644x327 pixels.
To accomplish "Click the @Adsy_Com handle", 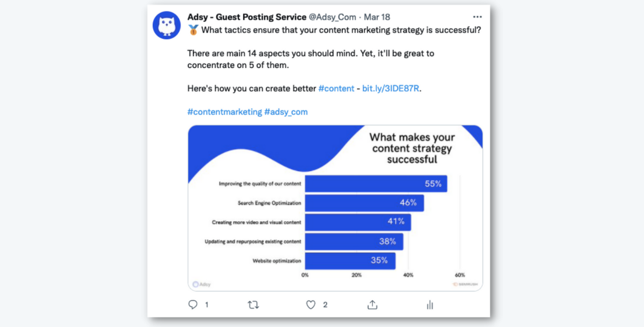I will [x=332, y=17].
